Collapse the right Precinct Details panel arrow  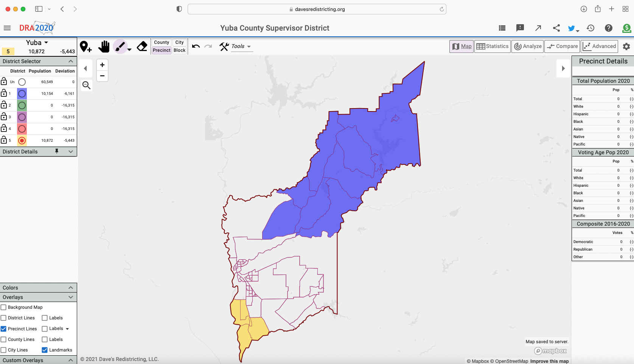[x=563, y=68]
